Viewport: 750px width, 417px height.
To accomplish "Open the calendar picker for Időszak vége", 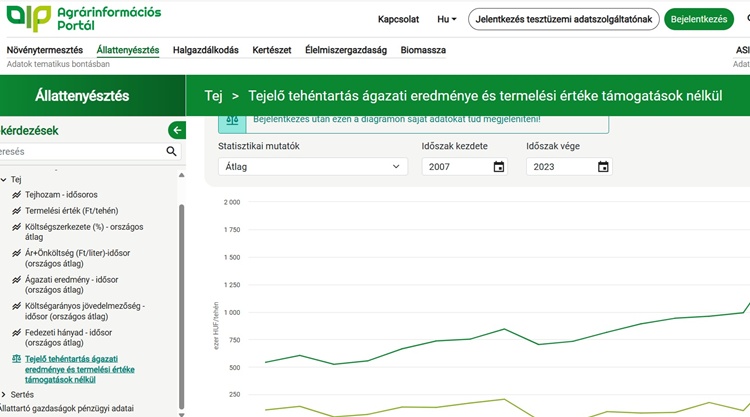I will pos(603,167).
